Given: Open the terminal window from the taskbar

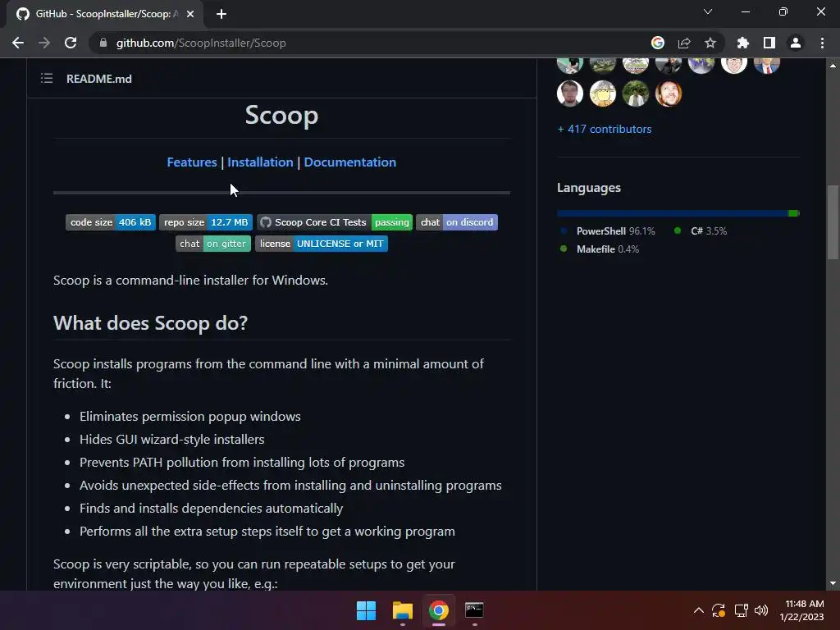Looking at the screenshot, I should point(474,610).
